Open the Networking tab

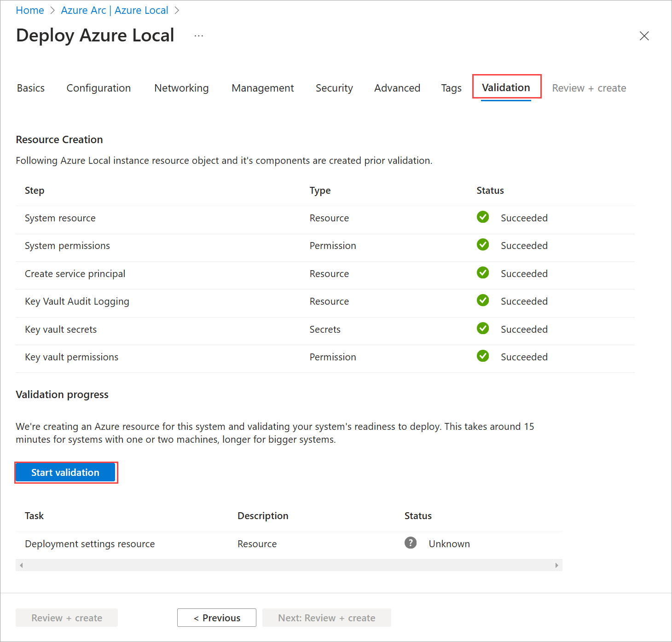[x=181, y=88]
